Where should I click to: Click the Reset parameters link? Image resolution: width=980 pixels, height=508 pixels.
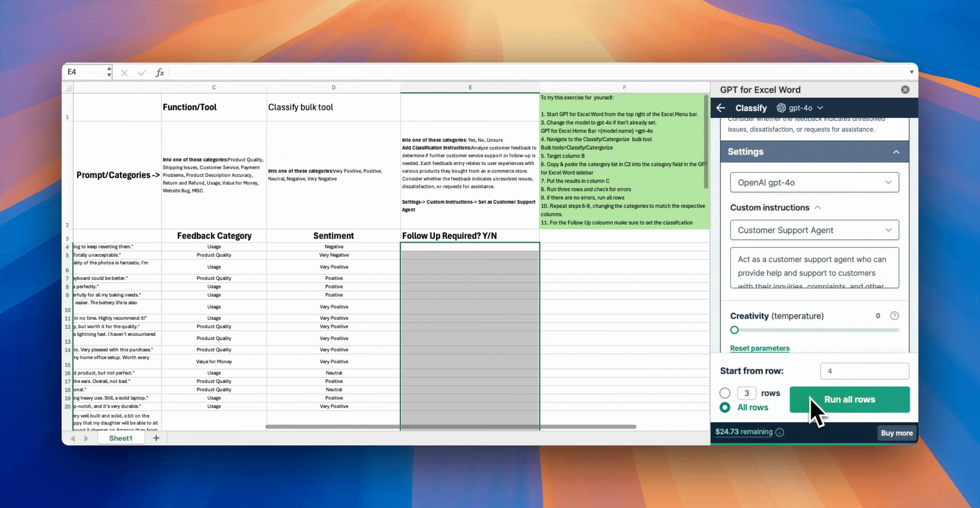click(x=759, y=348)
